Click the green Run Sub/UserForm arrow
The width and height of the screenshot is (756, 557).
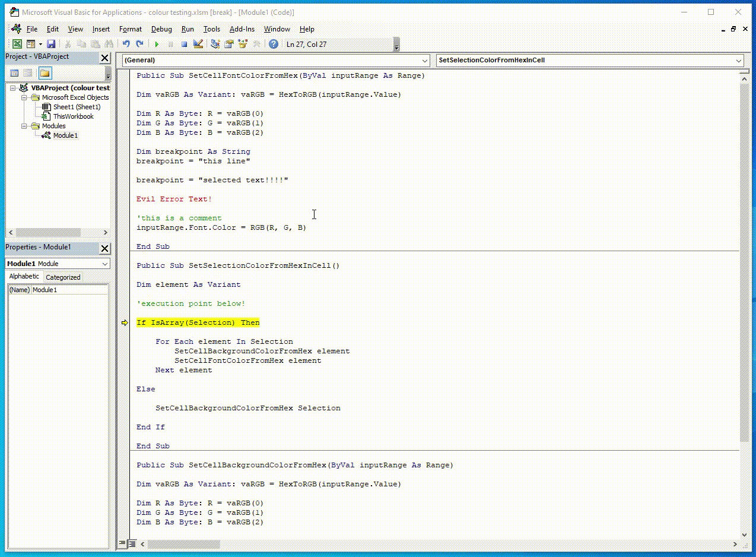click(x=157, y=44)
